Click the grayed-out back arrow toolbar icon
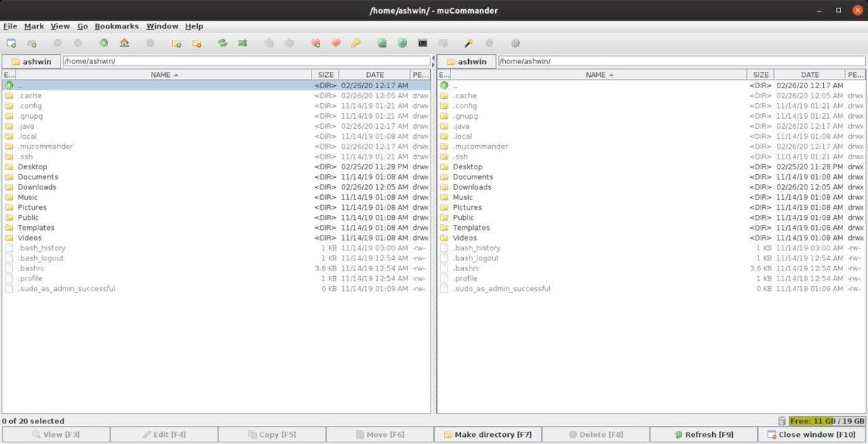This screenshot has height=444, width=868. 58,43
